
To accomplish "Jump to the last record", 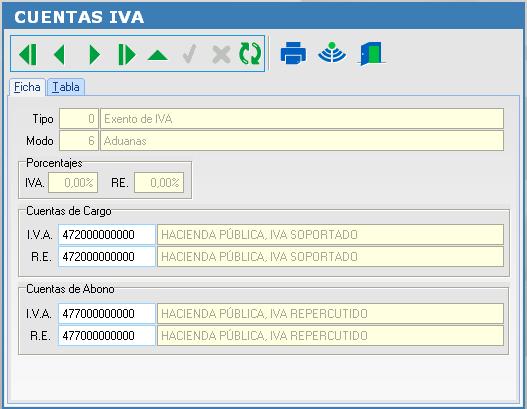I will [127, 54].
